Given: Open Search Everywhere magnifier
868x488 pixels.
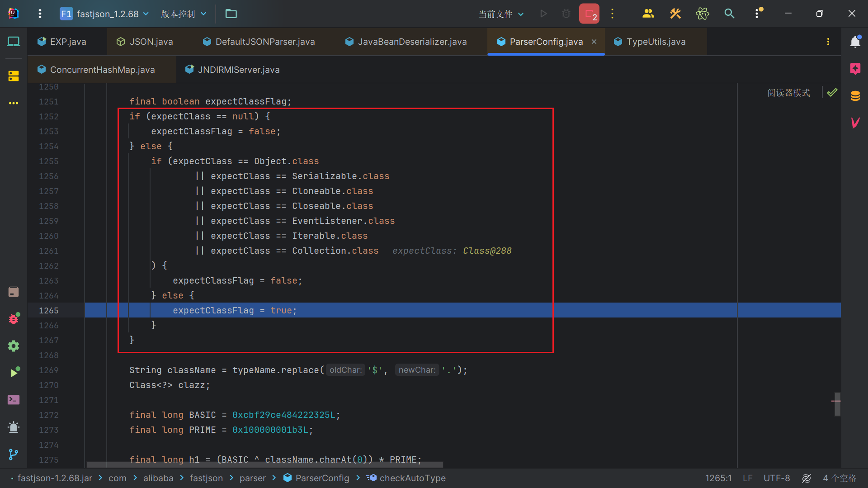Looking at the screenshot, I should click(729, 14).
